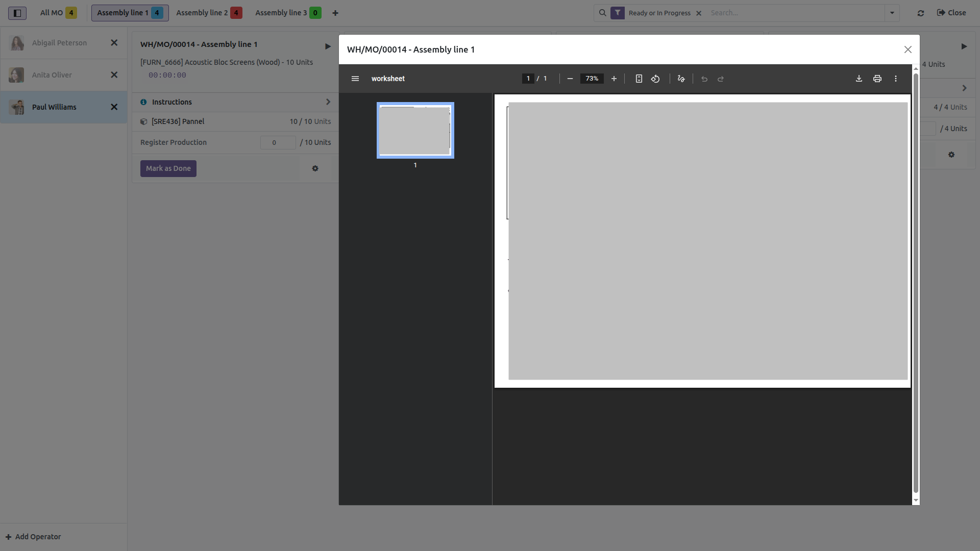Zoom out the worksheet PDF

coord(570,79)
